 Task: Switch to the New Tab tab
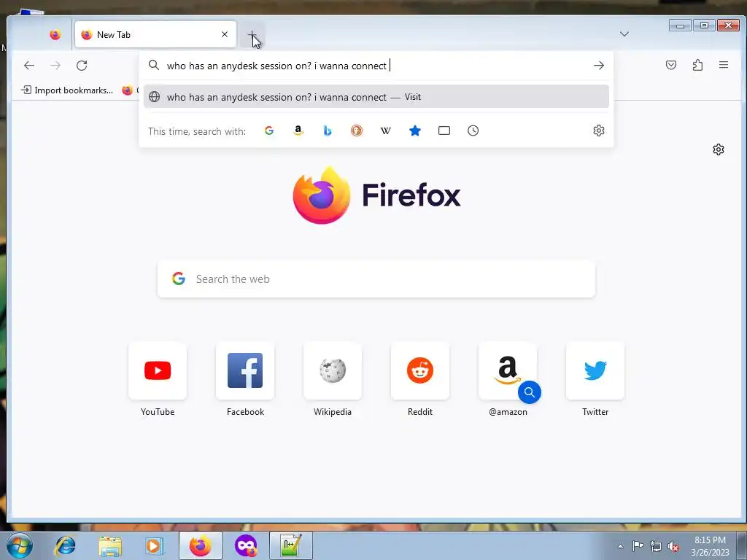[155, 34]
